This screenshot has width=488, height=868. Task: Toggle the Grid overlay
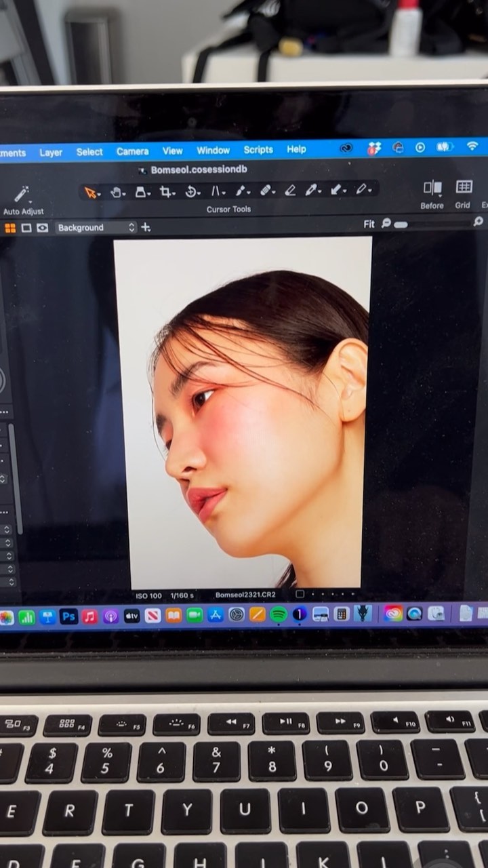click(x=464, y=187)
